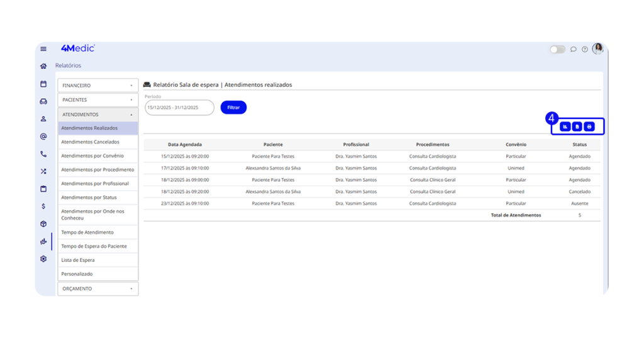The width and height of the screenshot is (644, 338).
Task: Open the chat bubble icon
Action: point(574,49)
